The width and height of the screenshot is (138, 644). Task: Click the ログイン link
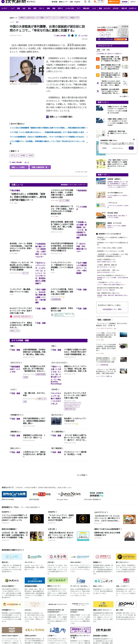133,2
